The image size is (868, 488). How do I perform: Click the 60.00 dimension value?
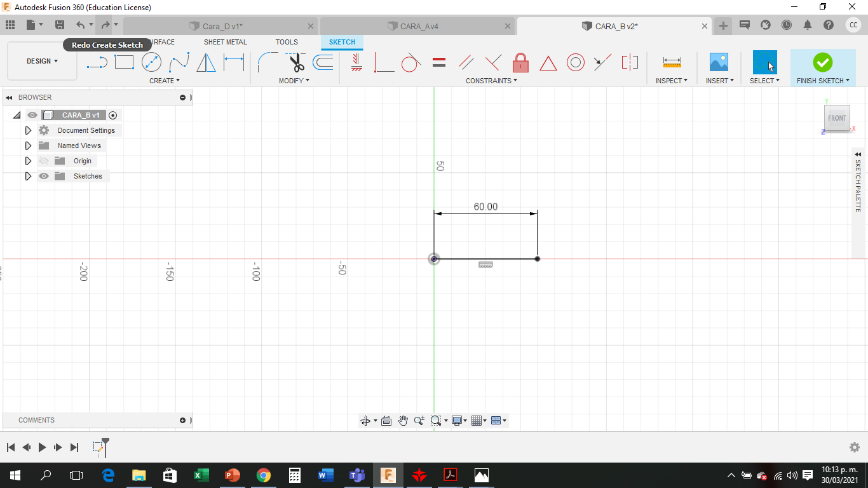point(485,207)
